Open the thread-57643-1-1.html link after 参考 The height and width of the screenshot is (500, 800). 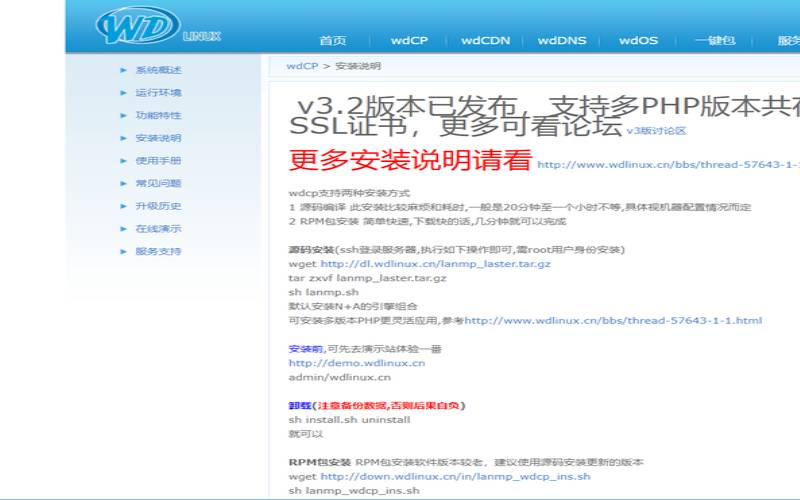click(613, 320)
